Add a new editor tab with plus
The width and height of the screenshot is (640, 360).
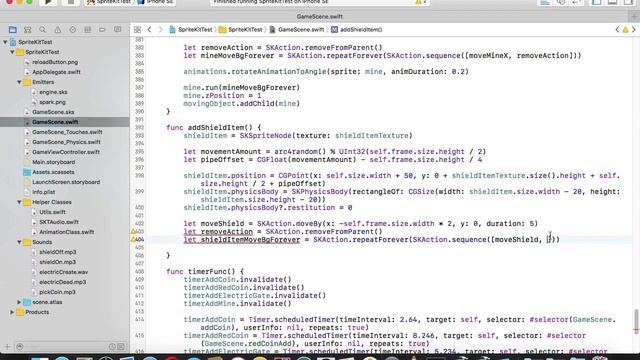634,17
